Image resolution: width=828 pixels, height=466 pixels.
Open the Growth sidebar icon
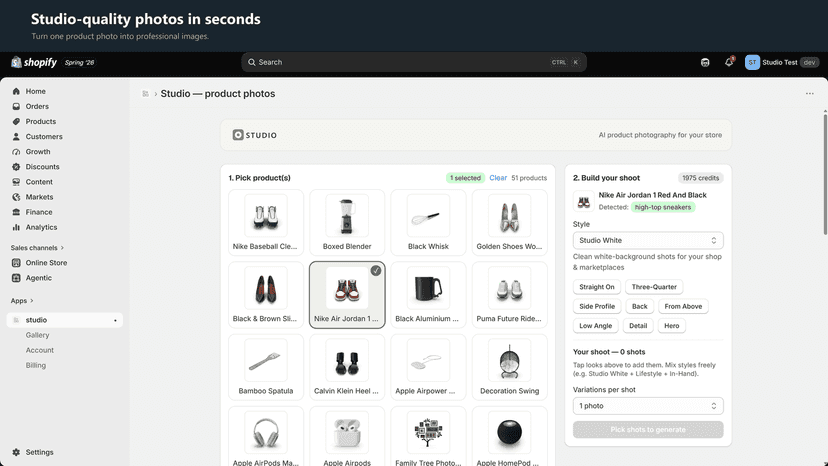(16, 152)
